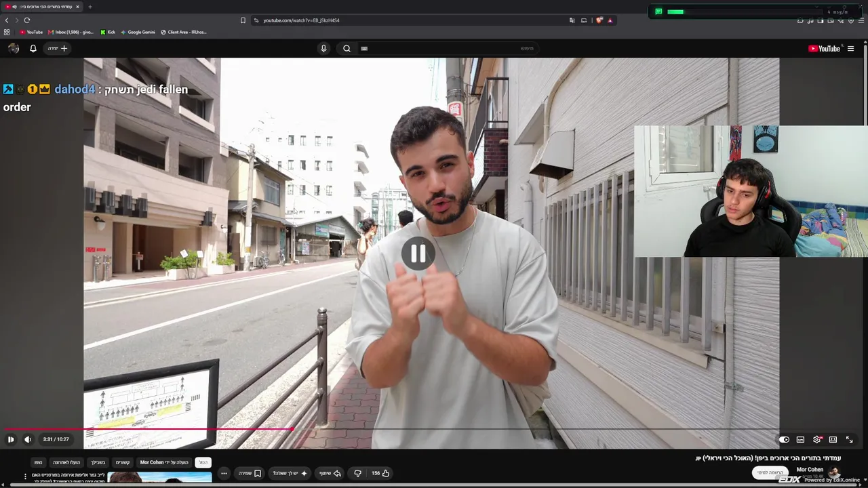The height and width of the screenshot is (488, 868).
Task: Click the video title text below the player
Action: (768, 458)
